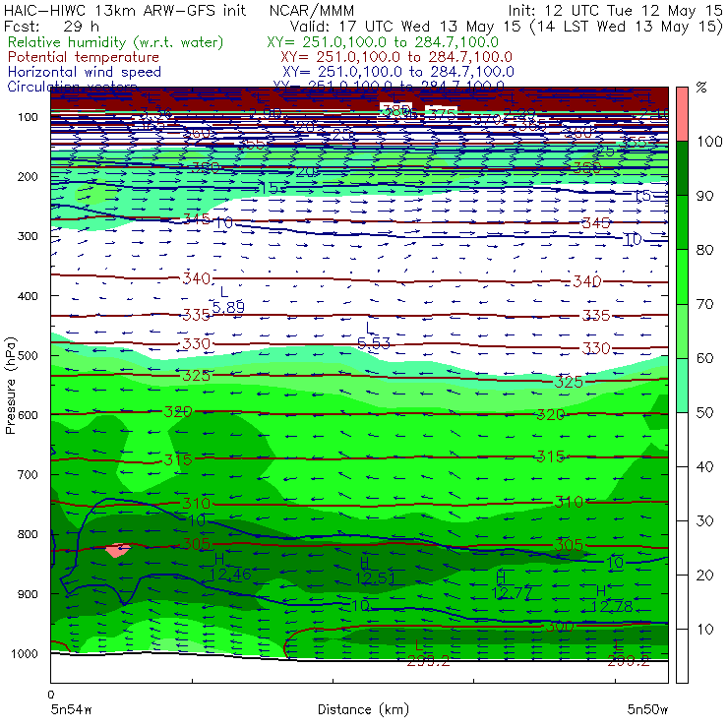The width and height of the screenshot is (728, 728).
Task: Click the '5n54w' start location label
Action: coord(72,709)
